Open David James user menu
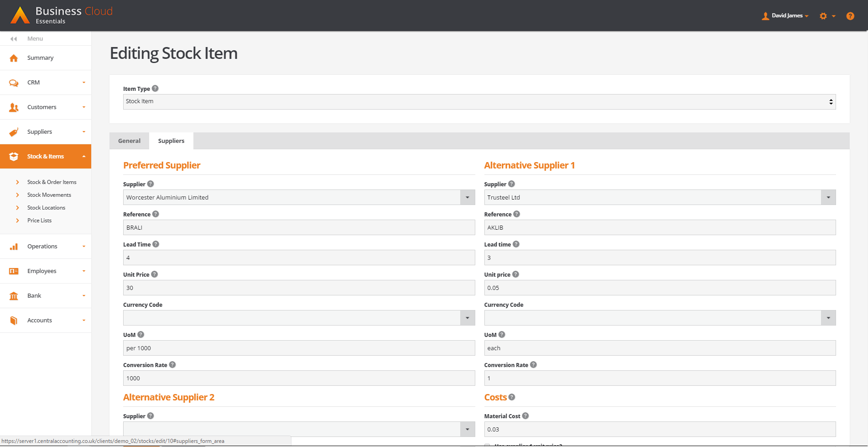 coord(785,16)
